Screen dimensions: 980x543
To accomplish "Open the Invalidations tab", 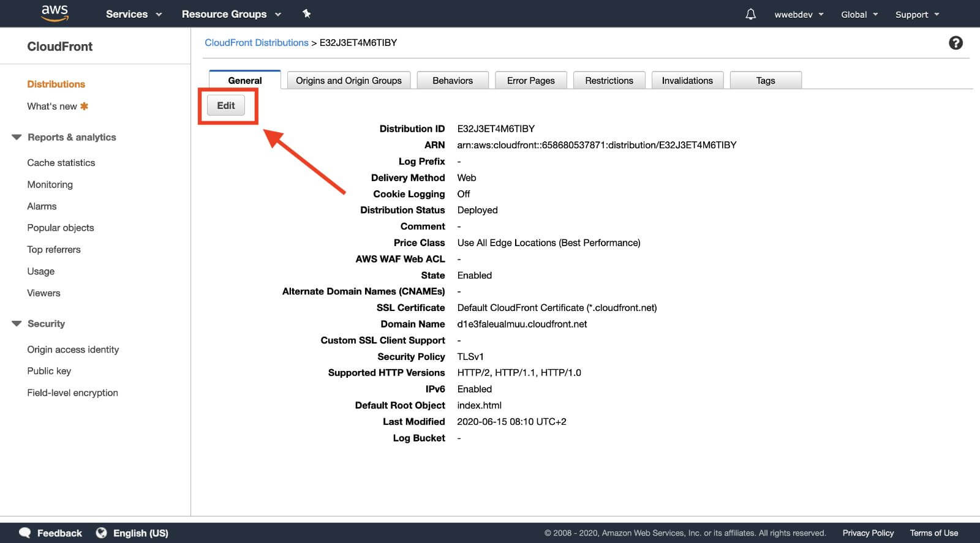I will coord(687,80).
